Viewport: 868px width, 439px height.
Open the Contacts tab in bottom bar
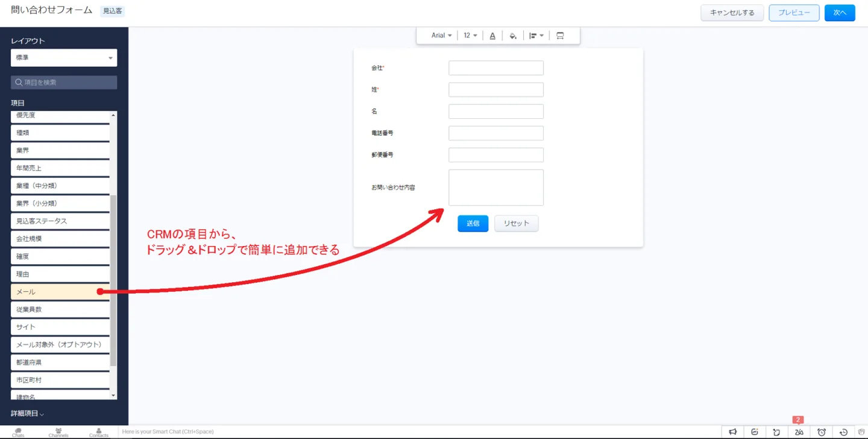tap(99, 432)
